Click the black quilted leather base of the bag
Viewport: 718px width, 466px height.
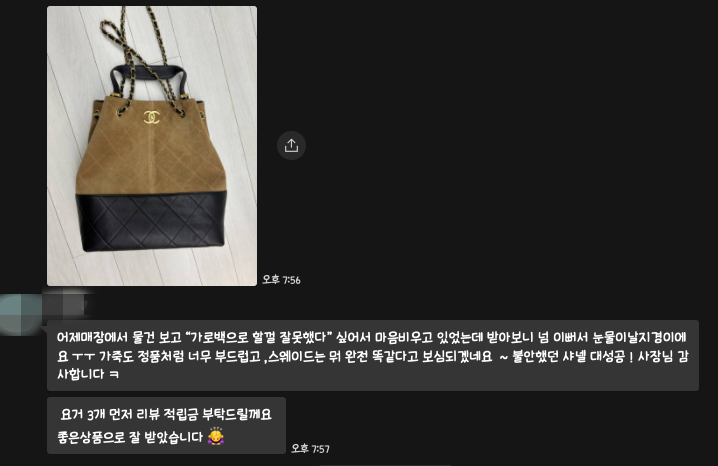pos(151,222)
